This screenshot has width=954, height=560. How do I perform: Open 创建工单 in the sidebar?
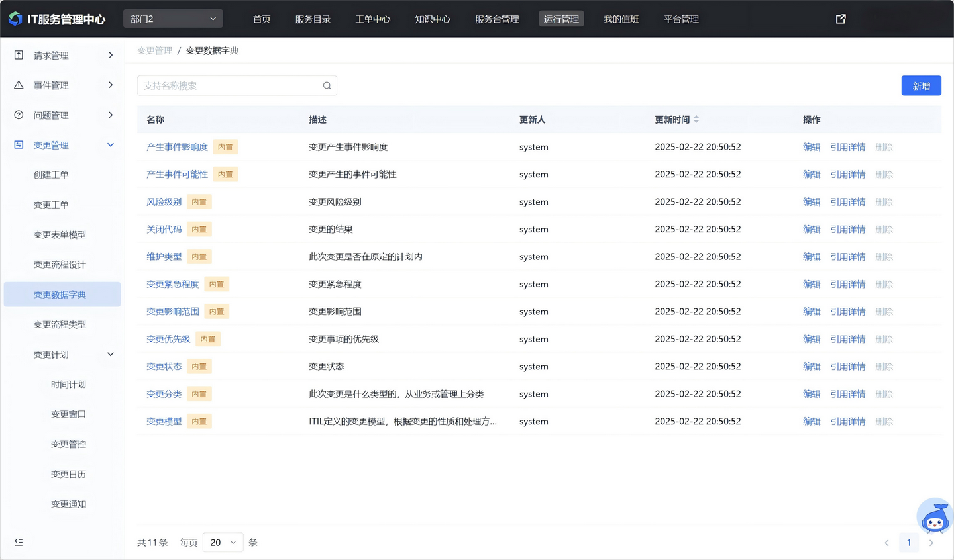(51, 175)
